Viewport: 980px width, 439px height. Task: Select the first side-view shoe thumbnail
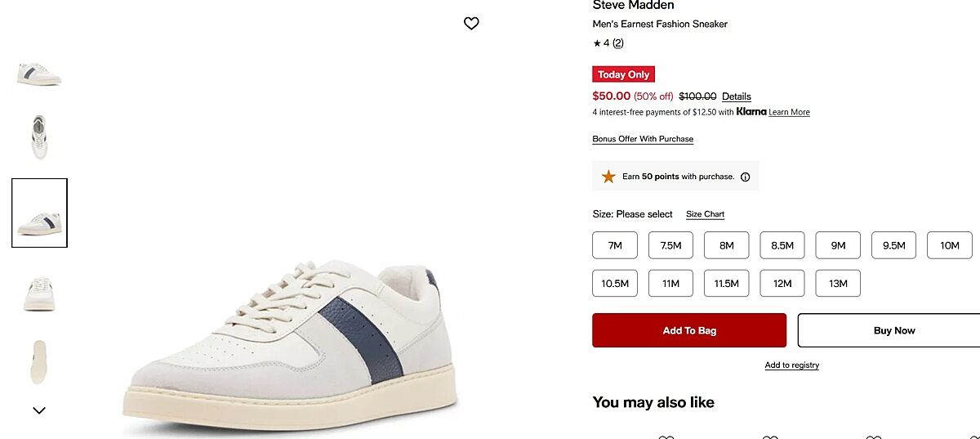coord(39,73)
